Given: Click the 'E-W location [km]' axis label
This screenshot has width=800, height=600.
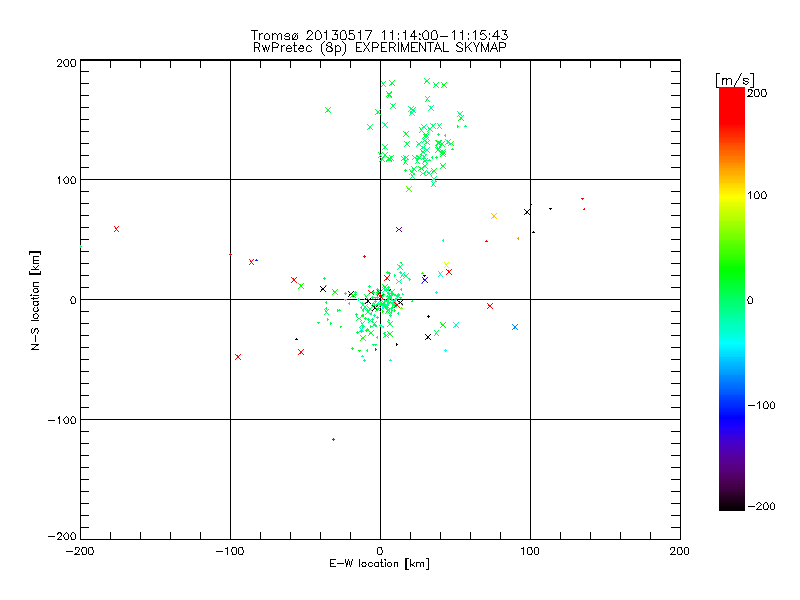Looking at the screenshot, I should point(379,564).
